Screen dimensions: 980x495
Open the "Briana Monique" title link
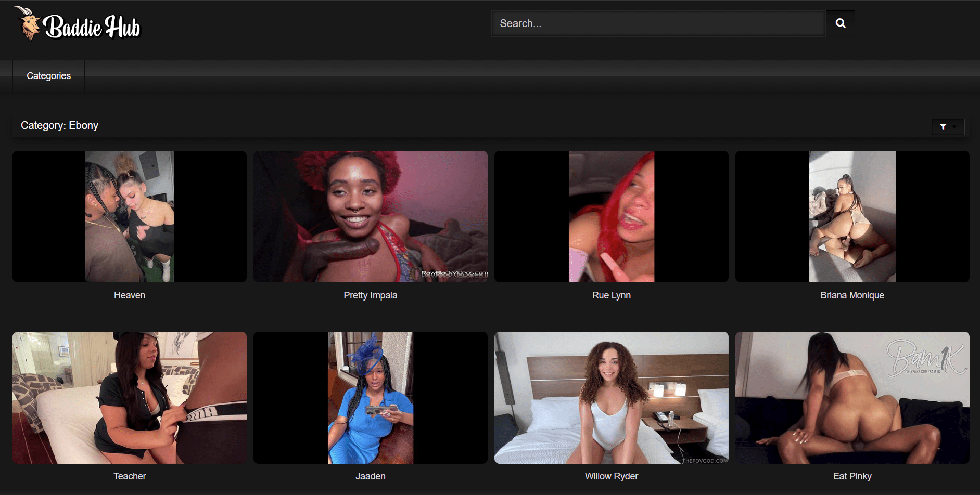852,295
